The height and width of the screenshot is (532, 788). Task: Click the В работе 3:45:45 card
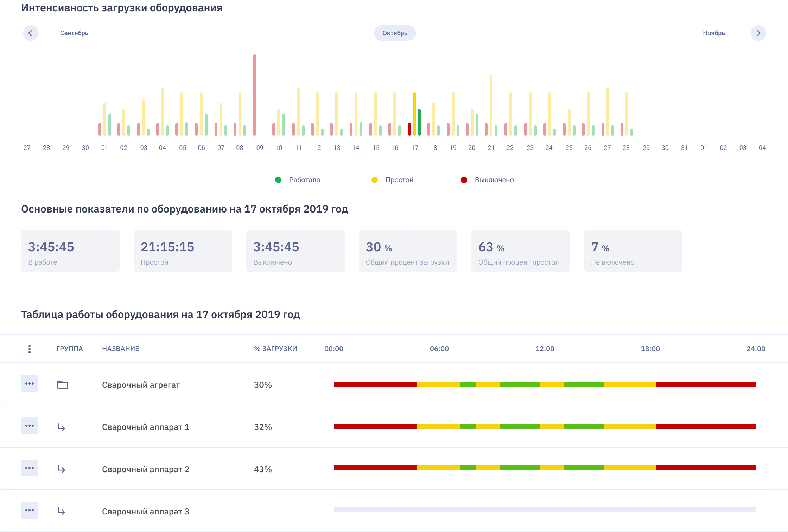pyautogui.click(x=70, y=251)
